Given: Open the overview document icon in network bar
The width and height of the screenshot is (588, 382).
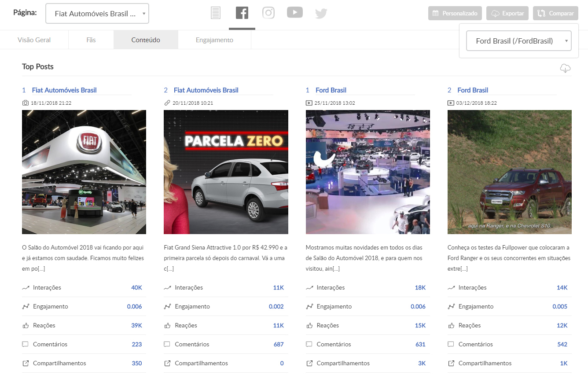Looking at the screenshot, I should click(215, 13).
